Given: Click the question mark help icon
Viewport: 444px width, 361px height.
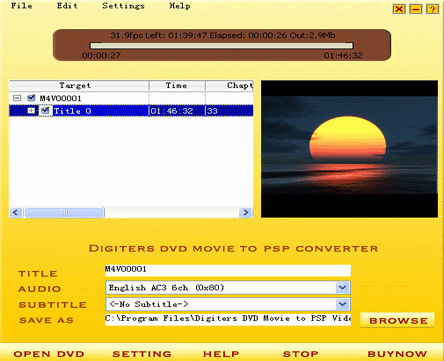Looking at the screenshot, I should 432,9.
